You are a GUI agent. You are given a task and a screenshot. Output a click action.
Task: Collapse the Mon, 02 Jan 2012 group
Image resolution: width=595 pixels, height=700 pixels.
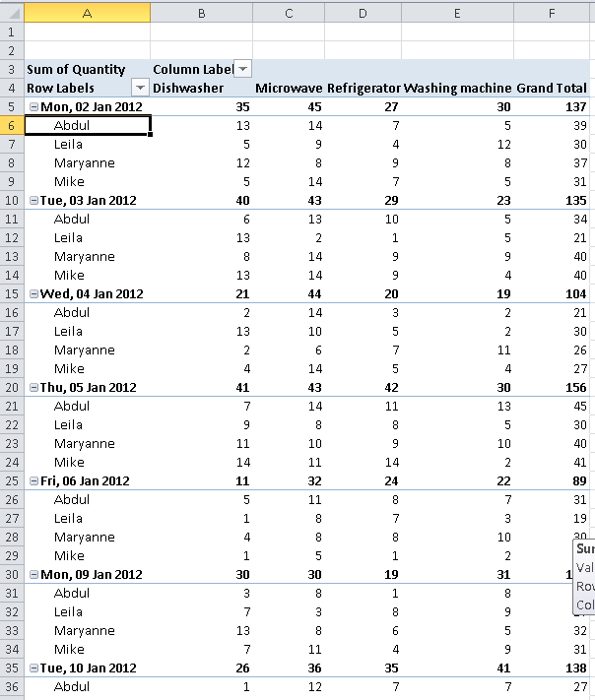[33, 106]
